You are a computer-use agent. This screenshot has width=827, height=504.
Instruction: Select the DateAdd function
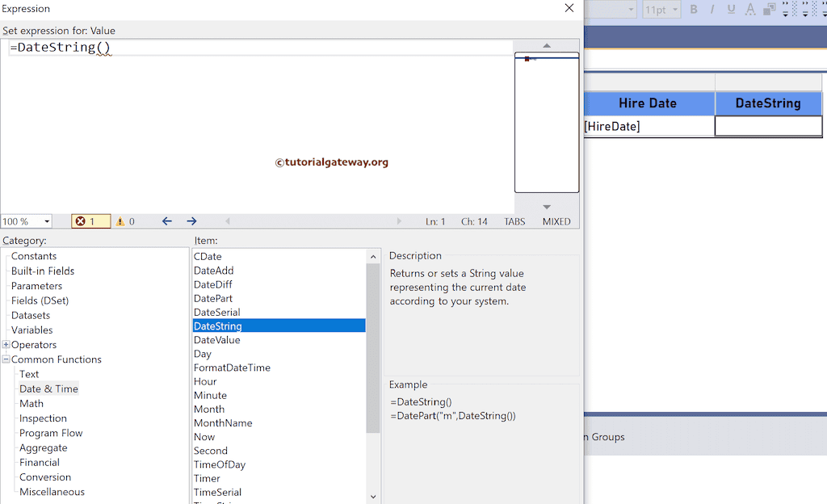pos(212,270)
